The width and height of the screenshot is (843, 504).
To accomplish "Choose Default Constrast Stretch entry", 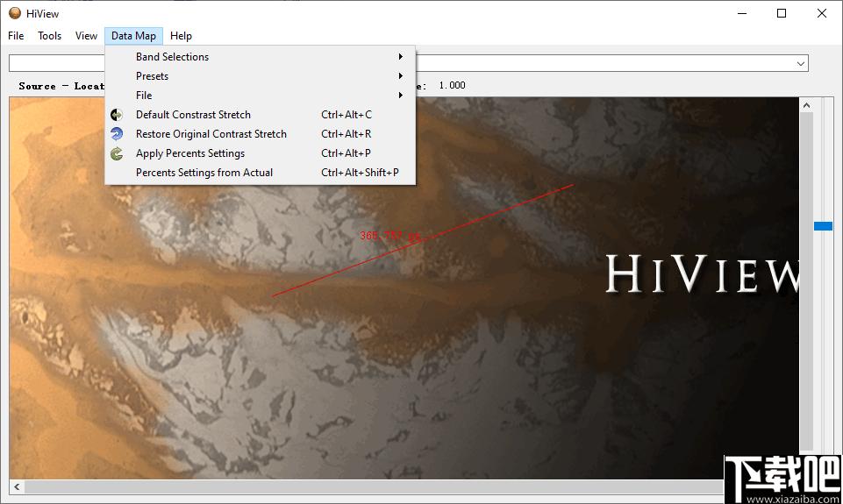I will (261, 115).
